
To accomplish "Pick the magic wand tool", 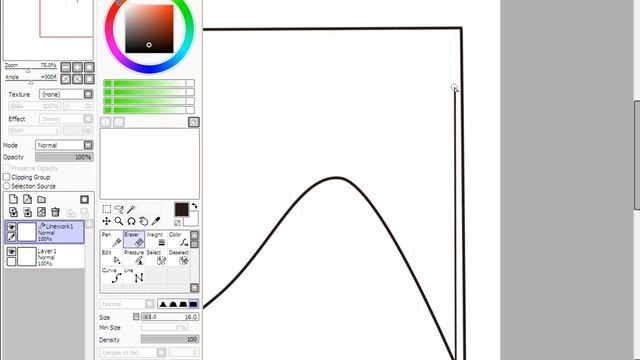I will (131, 209).
